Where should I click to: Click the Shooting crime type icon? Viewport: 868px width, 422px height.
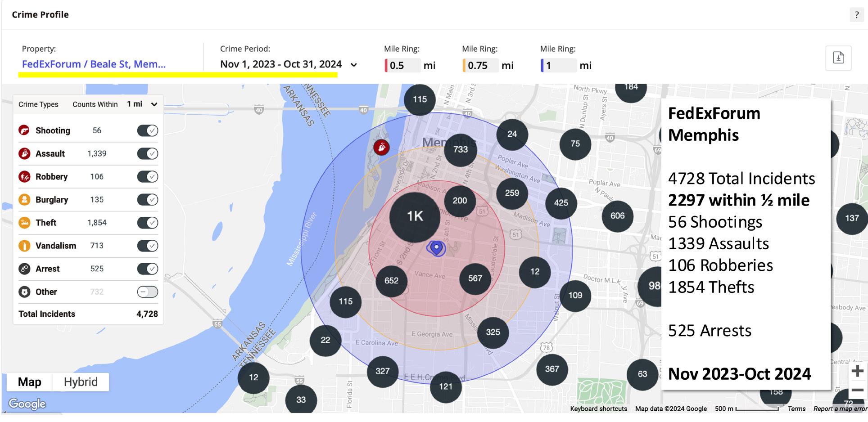coord(24,130)
